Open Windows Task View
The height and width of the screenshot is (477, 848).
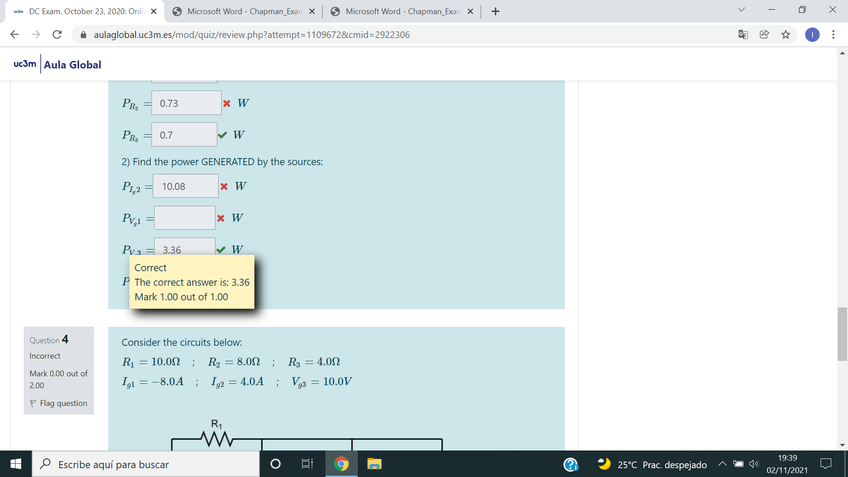coord(307,464)
